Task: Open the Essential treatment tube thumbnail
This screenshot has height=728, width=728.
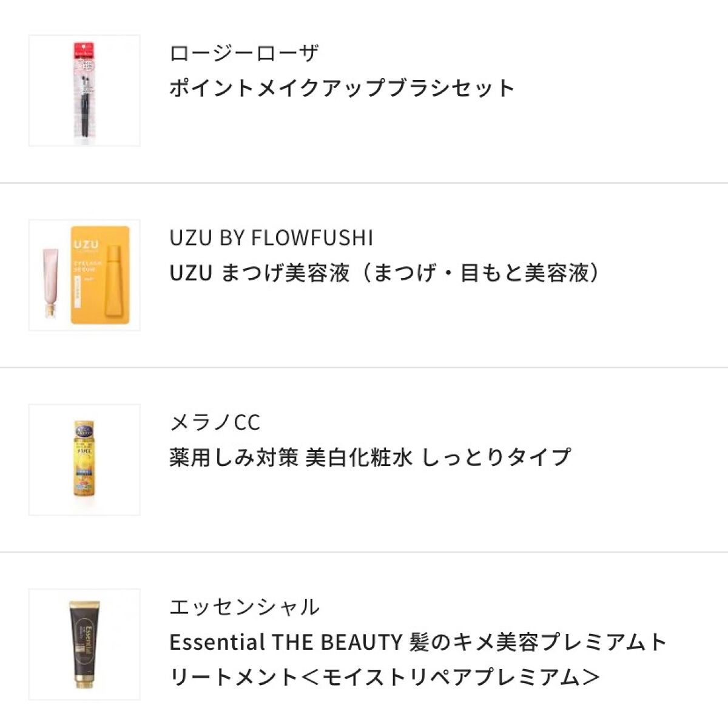Action: [84, 644]
